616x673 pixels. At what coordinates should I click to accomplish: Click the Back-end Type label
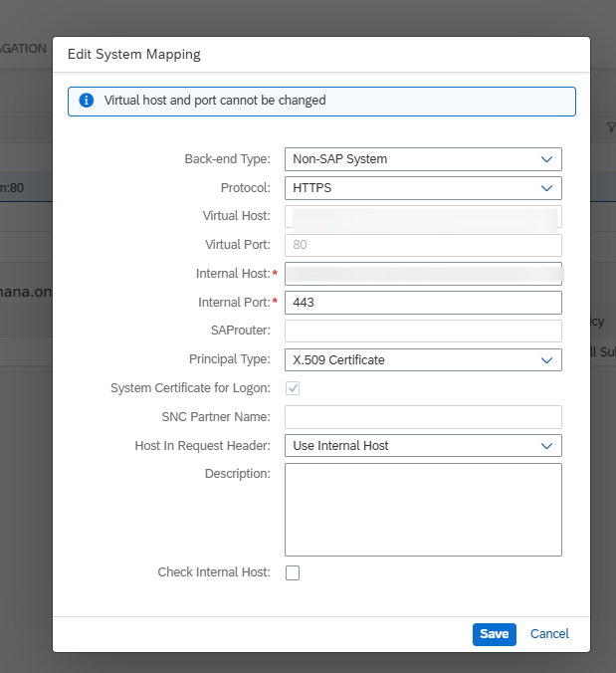(x=227, y=159)
